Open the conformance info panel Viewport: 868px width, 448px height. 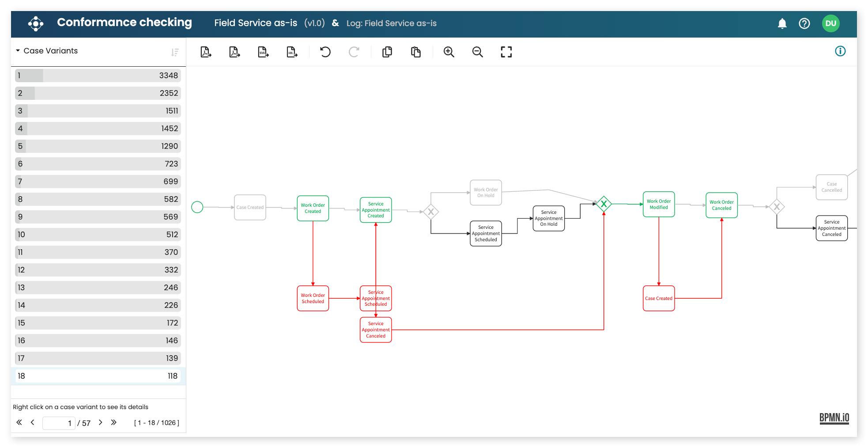841,51
